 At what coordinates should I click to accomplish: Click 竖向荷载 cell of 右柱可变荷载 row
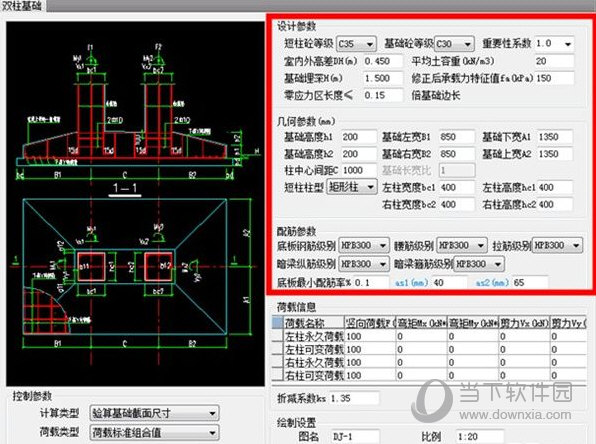tap(370, 375)
